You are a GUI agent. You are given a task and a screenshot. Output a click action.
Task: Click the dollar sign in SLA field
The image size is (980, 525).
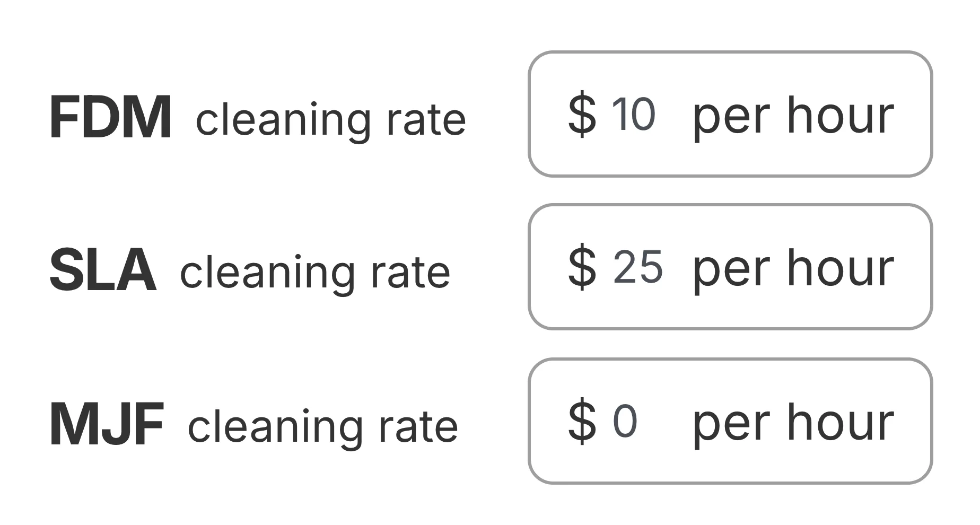click(582, 268)
